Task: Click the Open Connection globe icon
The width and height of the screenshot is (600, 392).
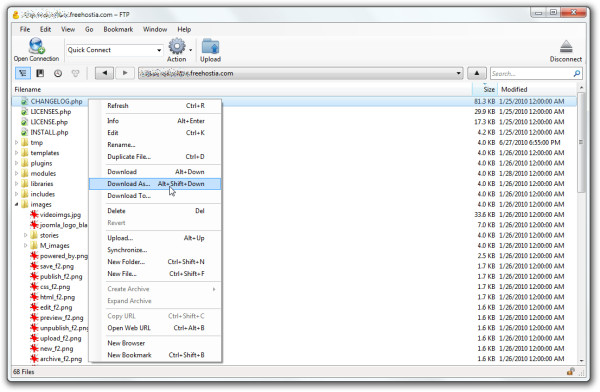Action: tap(36, 46)
